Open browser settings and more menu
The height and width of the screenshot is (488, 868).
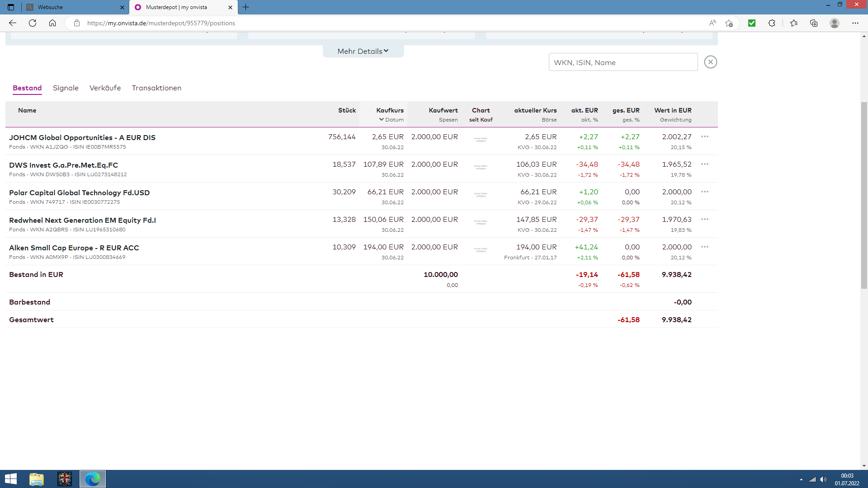click(855, 23)
